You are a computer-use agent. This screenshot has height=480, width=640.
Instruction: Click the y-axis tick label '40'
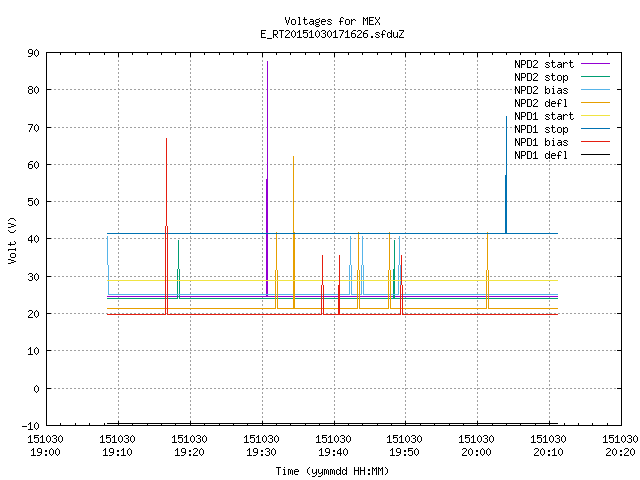[34, 239]
